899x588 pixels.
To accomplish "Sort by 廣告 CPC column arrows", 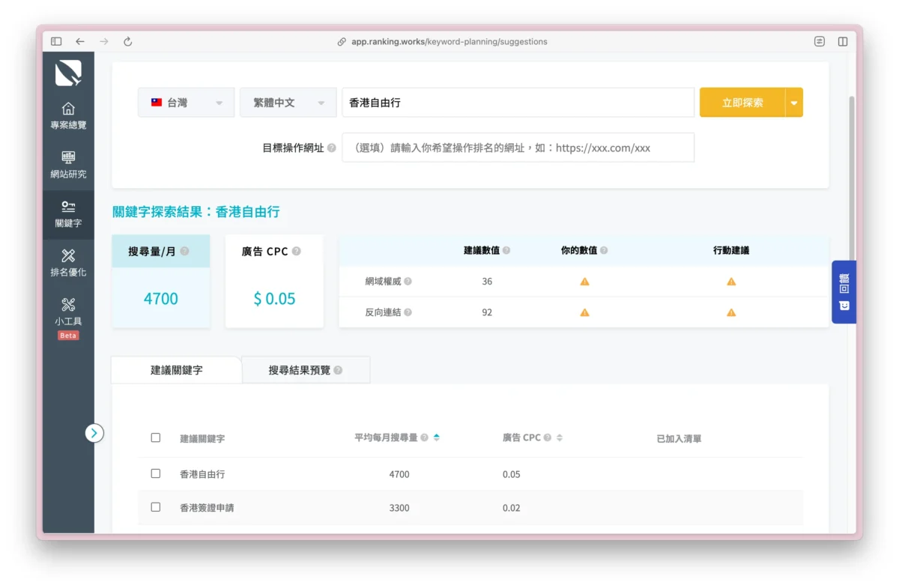I will tap(559, 437).
